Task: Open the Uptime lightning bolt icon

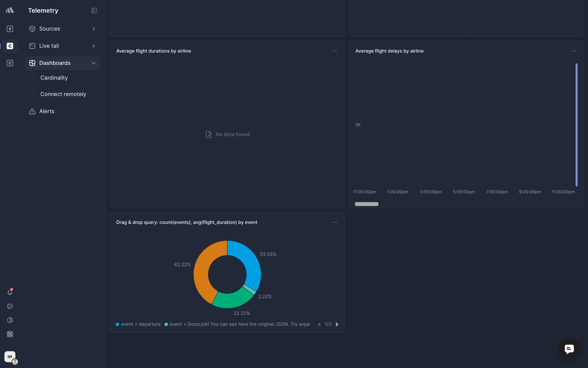Action: pos(10,29)
